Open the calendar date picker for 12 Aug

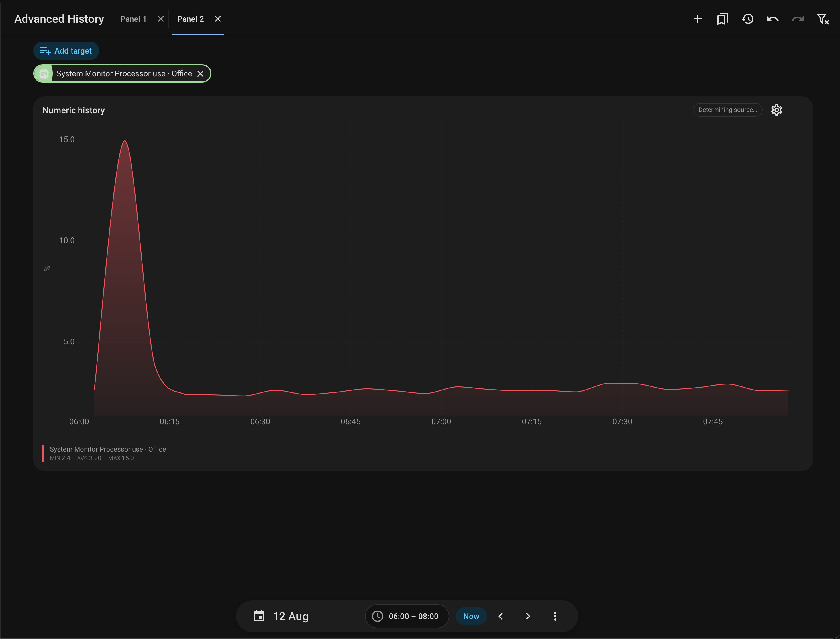point(259,616)
